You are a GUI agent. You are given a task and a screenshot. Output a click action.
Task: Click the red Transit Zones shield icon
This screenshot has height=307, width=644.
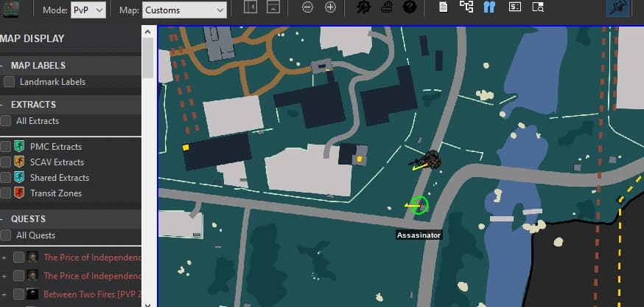(19, 193)
